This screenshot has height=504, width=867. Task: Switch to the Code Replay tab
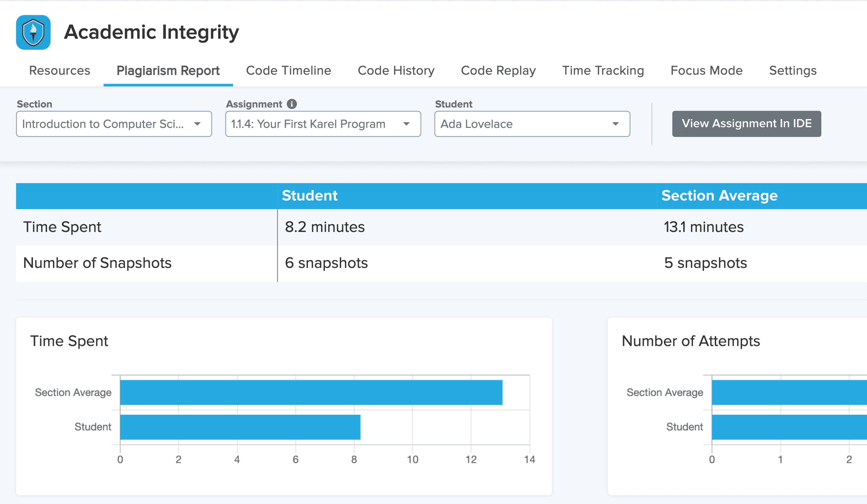click(498, 71)
